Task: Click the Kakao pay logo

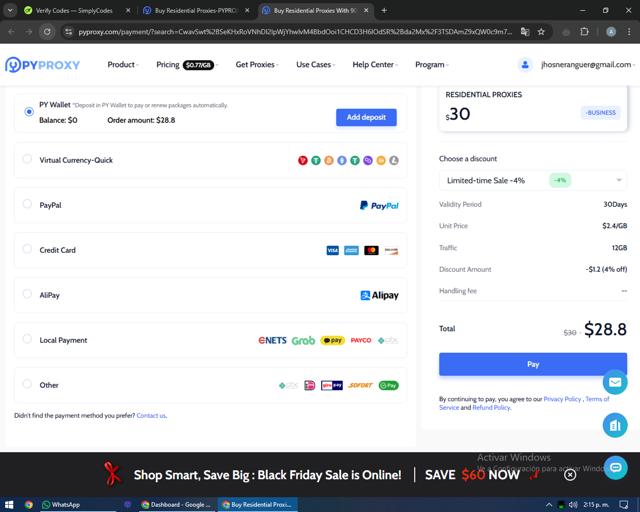Action: coord(333,340)
